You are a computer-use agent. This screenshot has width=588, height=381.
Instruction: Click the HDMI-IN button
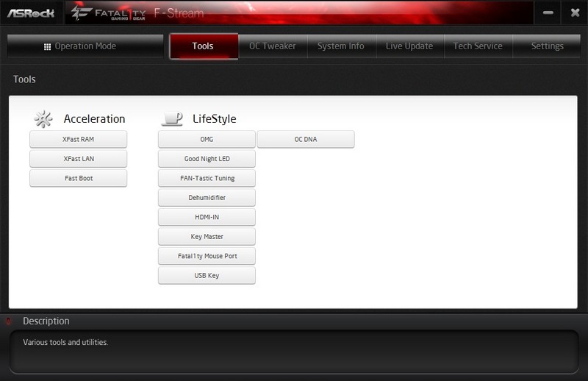pos(207,217)
